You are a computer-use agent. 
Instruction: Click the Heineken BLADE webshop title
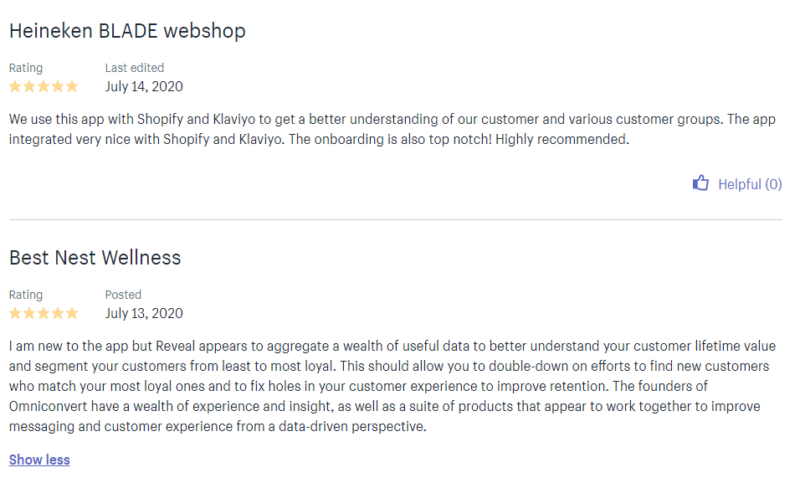[x=128, y=31]
